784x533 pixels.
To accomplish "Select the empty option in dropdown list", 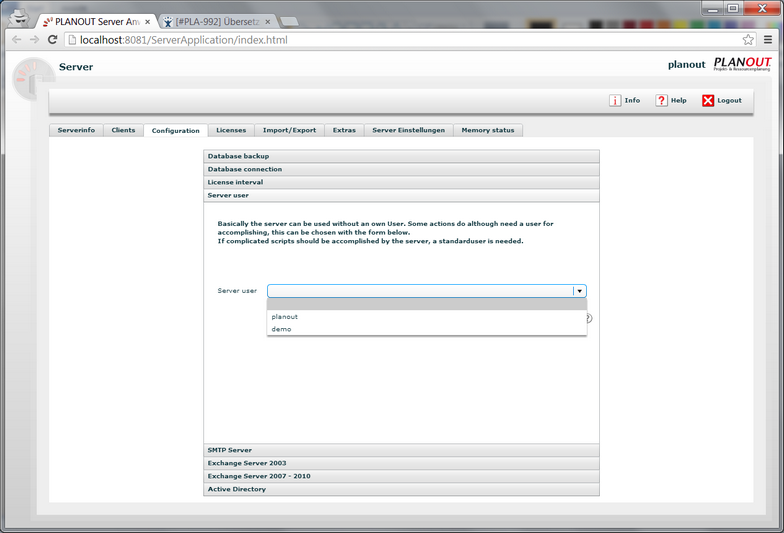I will click(427, 304).
